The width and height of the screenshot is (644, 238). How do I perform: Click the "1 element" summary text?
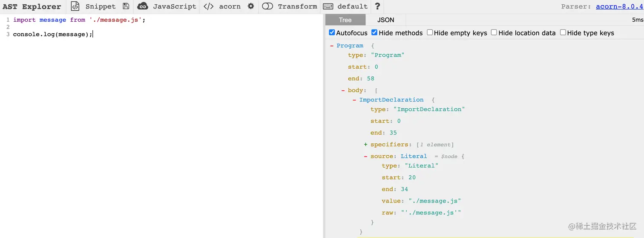[436, 145]
